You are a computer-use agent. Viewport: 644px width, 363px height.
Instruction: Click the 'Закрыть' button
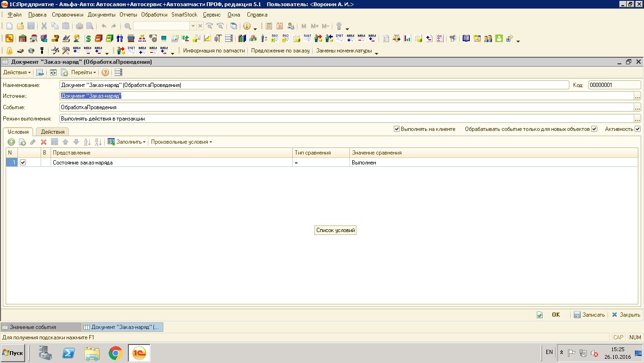pos(626,315)
